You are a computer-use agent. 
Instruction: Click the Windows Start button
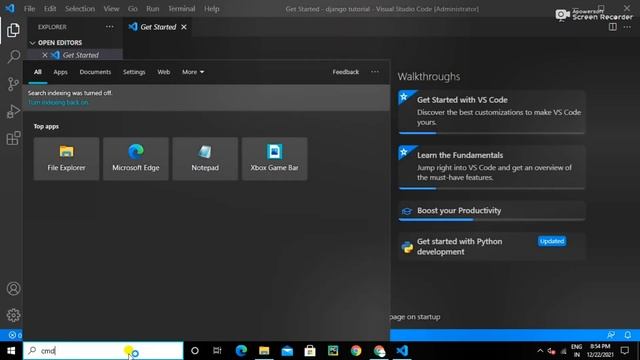[x=11, y=351]
